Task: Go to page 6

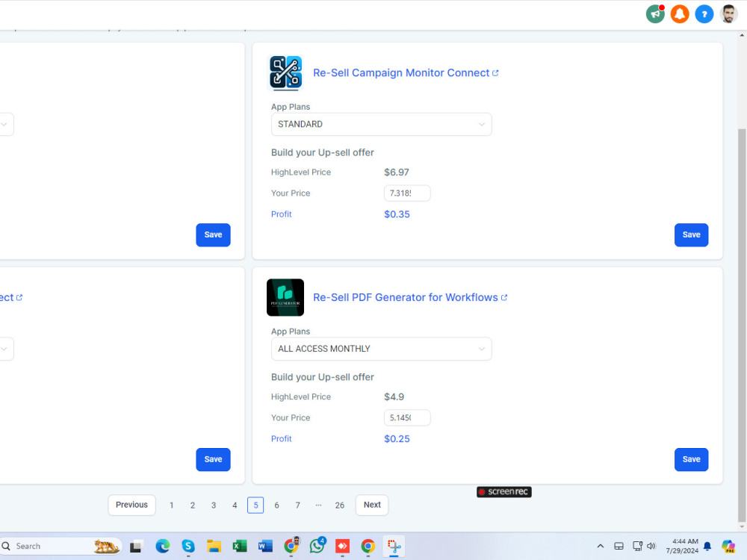Action: coord(276,505)
